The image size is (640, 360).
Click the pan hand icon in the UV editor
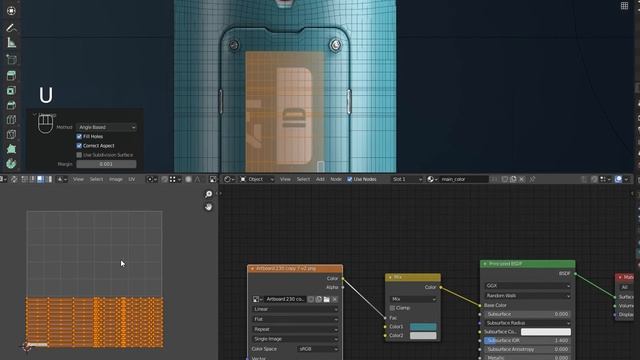click(209, 207)
